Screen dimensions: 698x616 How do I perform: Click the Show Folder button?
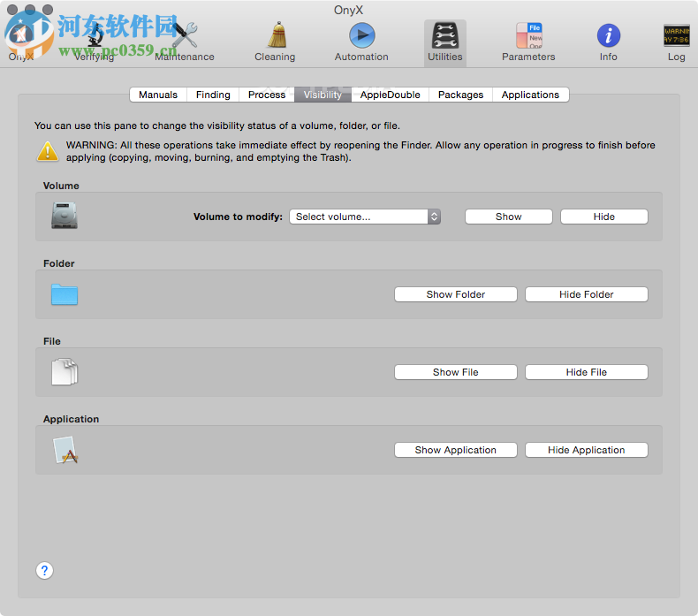(456, 294)
